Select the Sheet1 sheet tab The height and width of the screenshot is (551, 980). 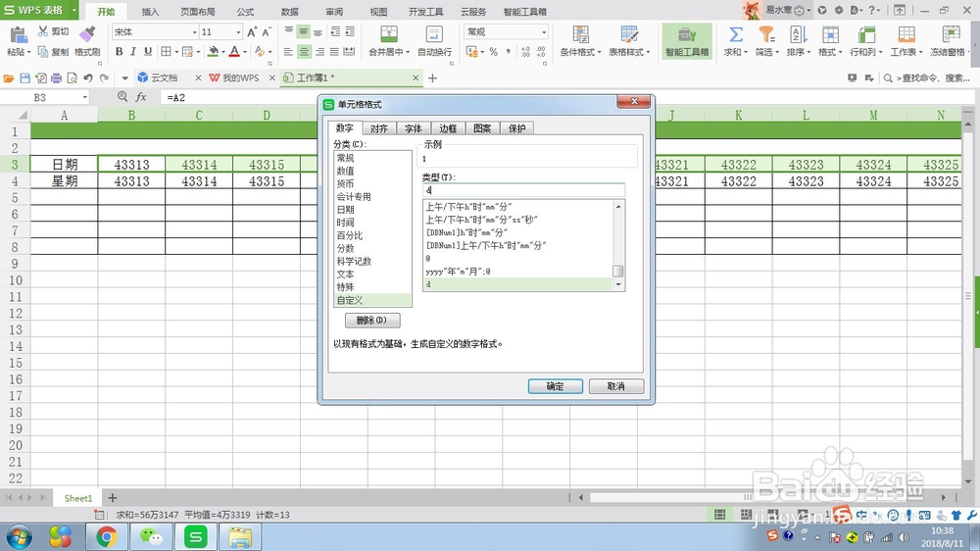(78, 498)
